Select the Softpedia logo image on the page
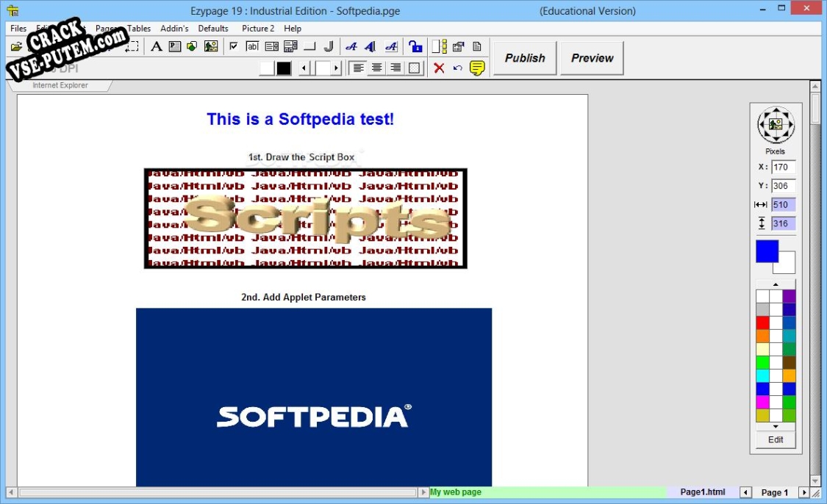The height and width of the screenshot is (504, 827). pos(314,397)
